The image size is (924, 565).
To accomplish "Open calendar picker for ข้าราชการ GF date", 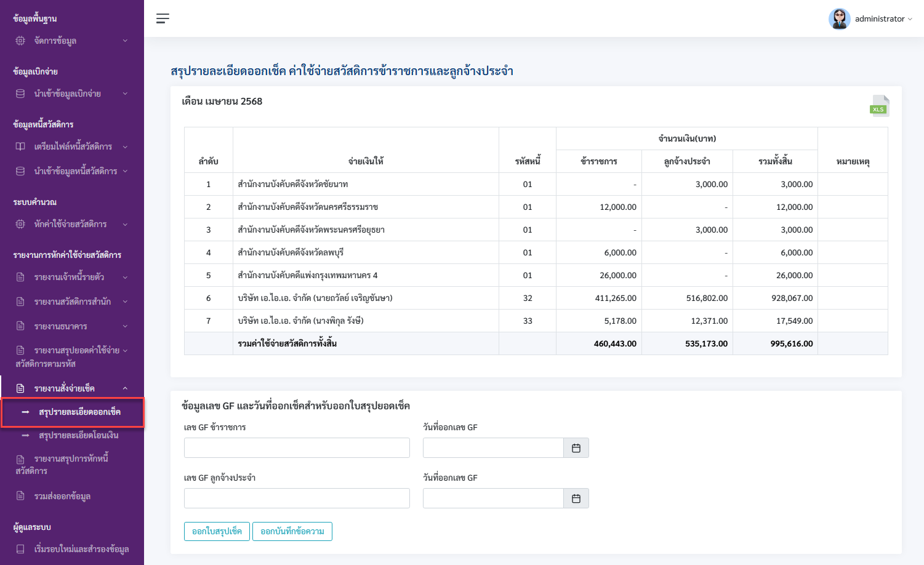I will (x=576, y=448).
